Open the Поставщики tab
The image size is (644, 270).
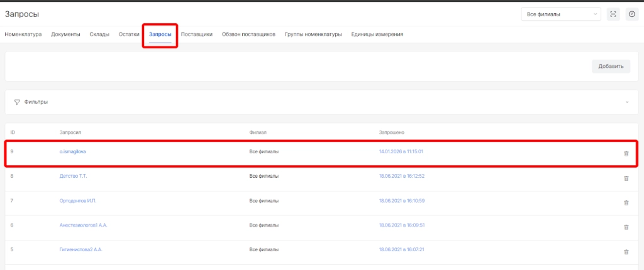click(x=196, y=34)
